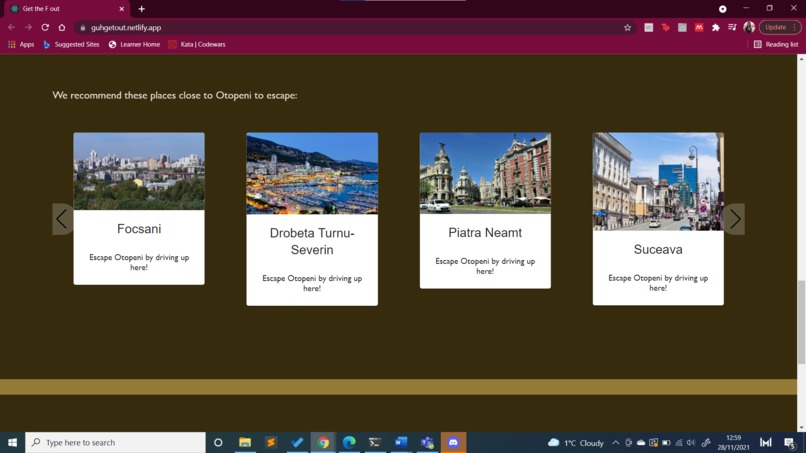This screenshot has width=806, height=453.
Task: Open the volume speaker tray icon
Action: (x=691, y=443)
